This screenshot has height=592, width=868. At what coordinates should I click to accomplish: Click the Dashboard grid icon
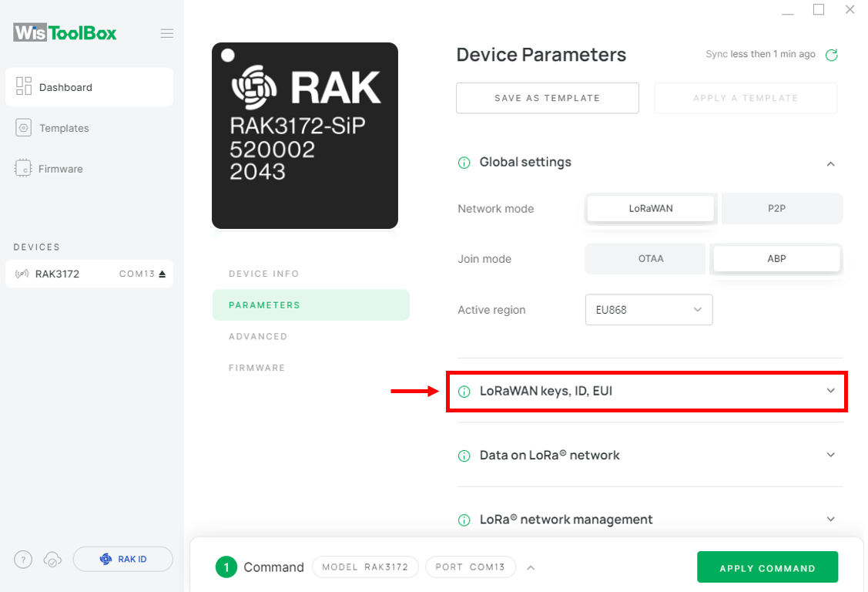pos(24,86)
